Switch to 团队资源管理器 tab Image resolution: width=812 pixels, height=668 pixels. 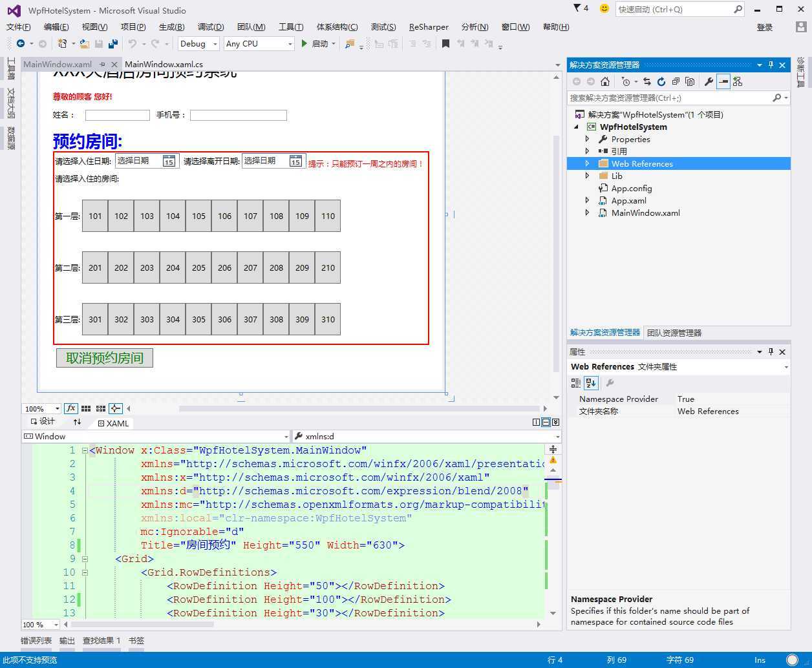674,333
